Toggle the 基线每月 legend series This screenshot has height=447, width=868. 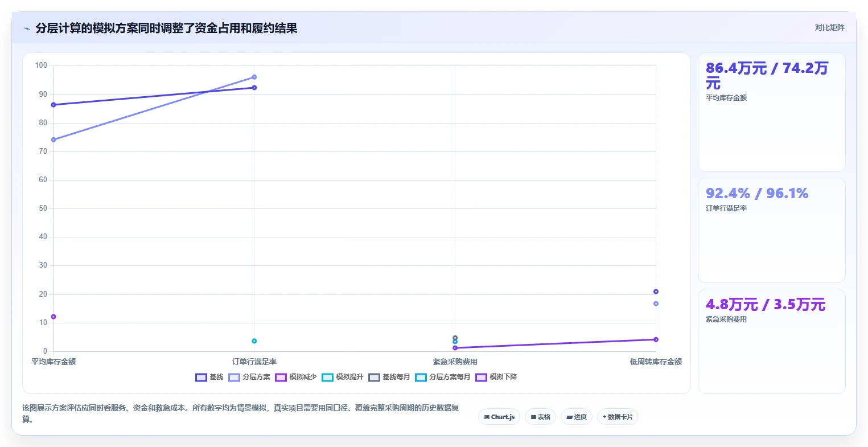tap(389, 377)
